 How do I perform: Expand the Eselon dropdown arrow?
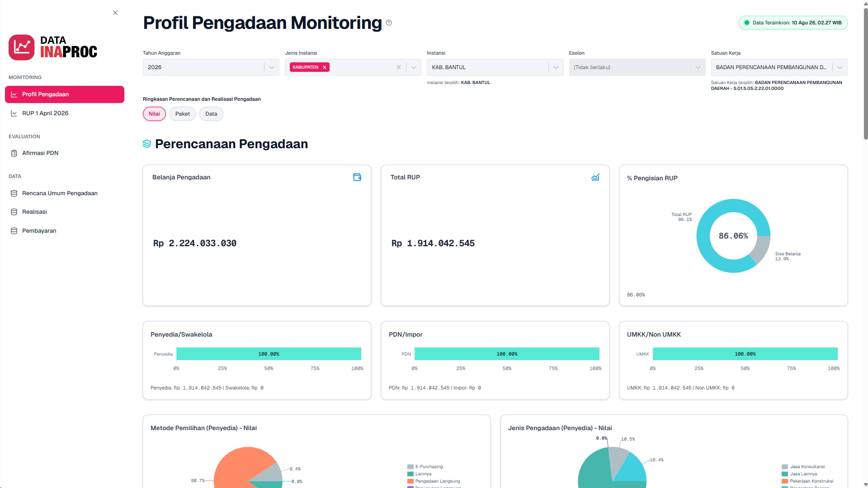point(698,67)
